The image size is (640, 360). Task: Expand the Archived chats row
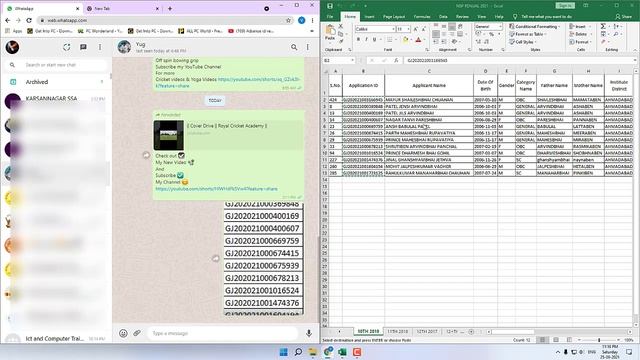tap(57, 82)
